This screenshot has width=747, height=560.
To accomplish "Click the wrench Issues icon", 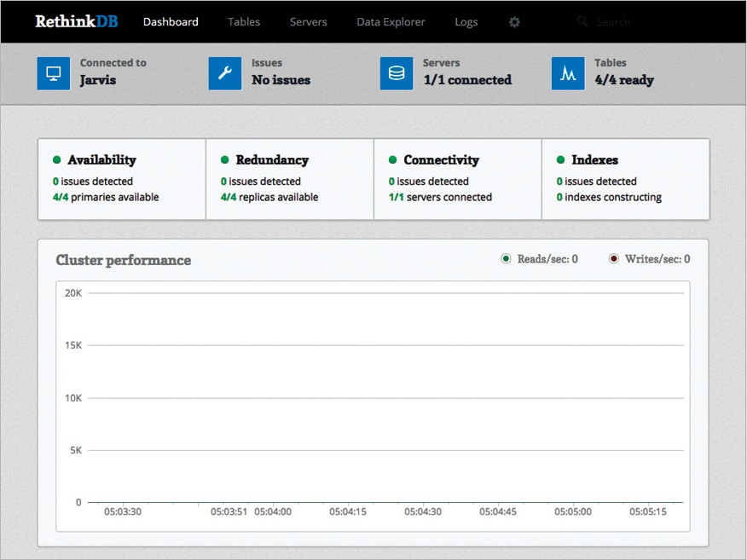I will [225, 73].
